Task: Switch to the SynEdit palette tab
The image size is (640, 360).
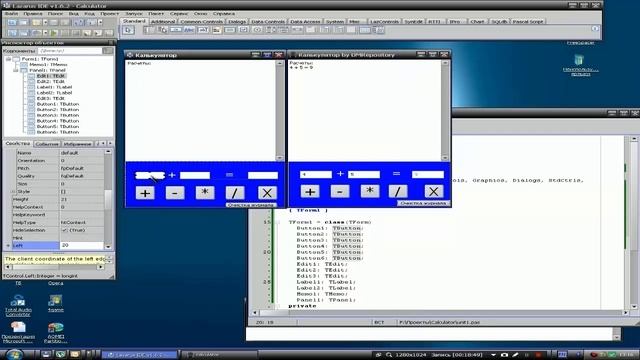Action: 413,21
